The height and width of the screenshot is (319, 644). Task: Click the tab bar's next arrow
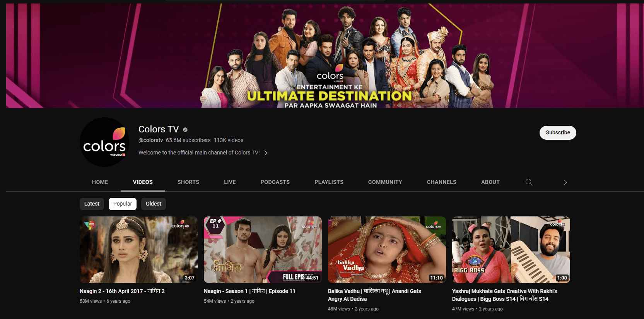(565, 182)
